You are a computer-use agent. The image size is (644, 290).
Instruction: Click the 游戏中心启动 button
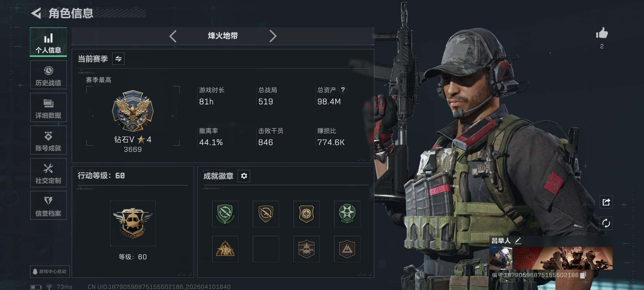[x=50, y=271]
